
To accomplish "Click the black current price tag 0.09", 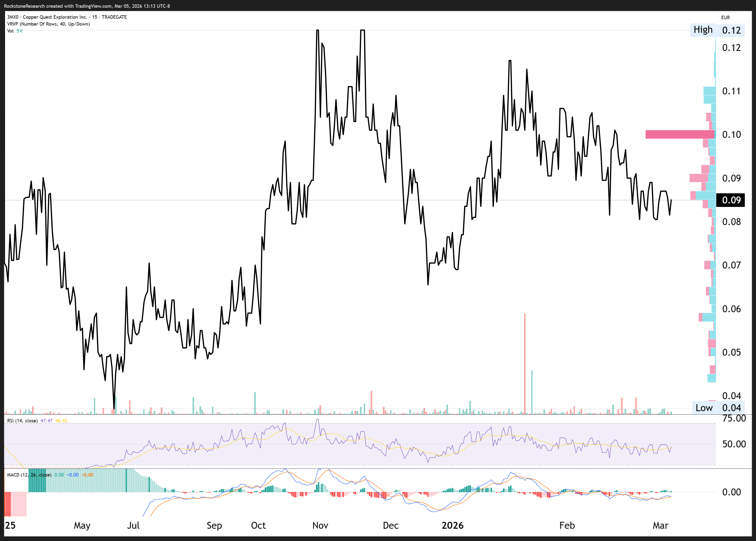I will pos(731,200).
